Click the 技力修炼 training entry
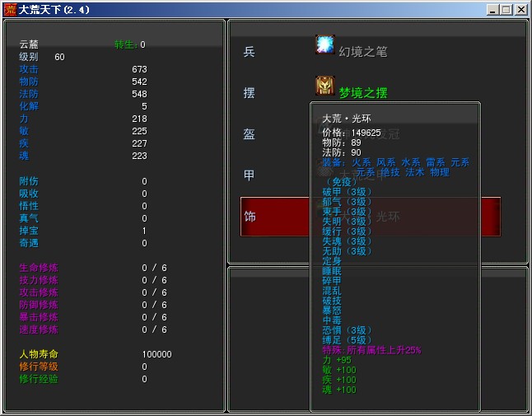This screenshot has height=416, width=532. coord(39,280)
